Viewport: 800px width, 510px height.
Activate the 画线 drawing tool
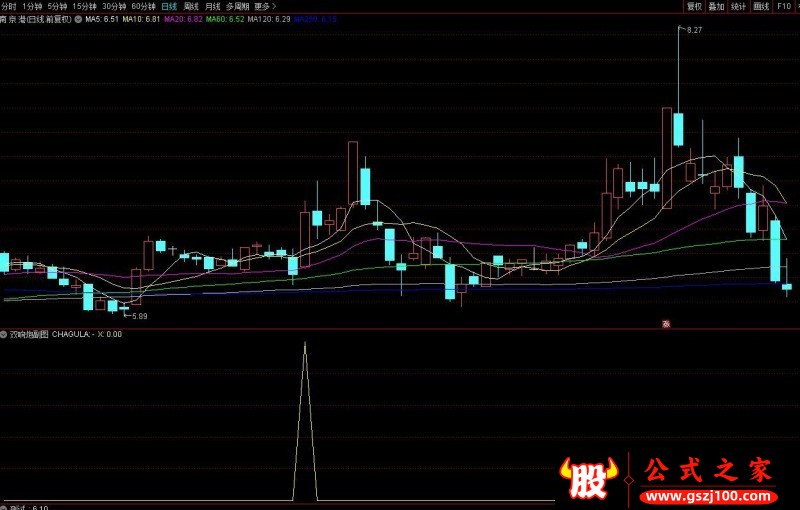(x=762, y=6)
